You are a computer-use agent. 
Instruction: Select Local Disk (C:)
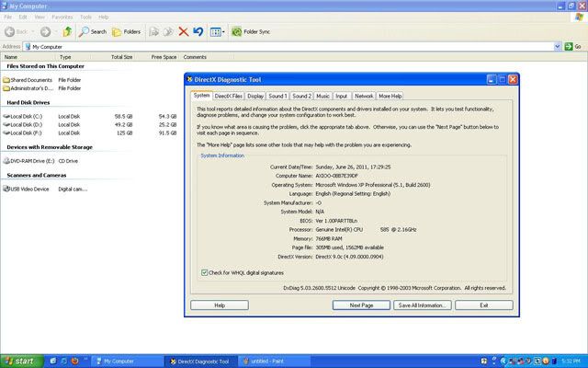23,117
